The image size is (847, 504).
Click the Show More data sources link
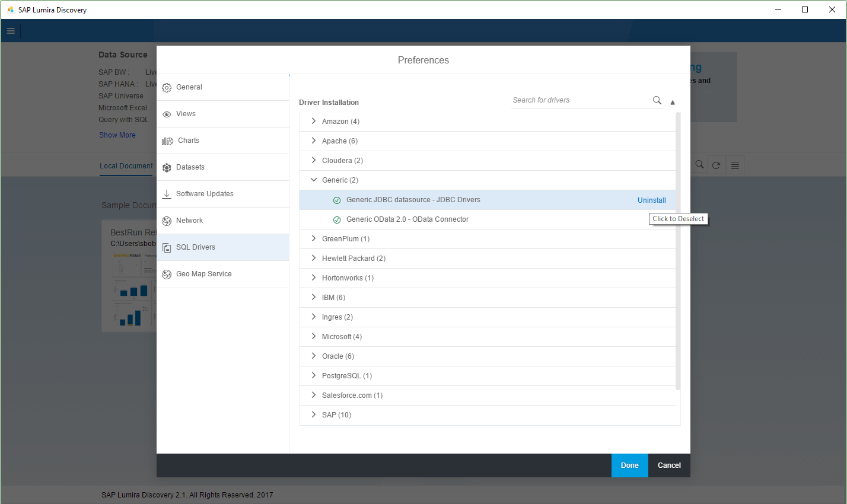point(117,135)
